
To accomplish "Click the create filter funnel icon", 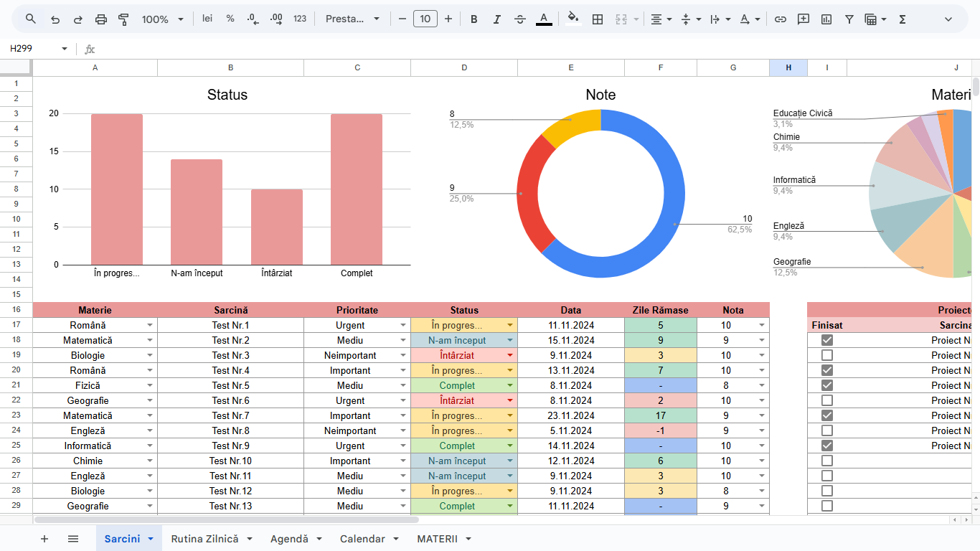I will click(849, 19).
